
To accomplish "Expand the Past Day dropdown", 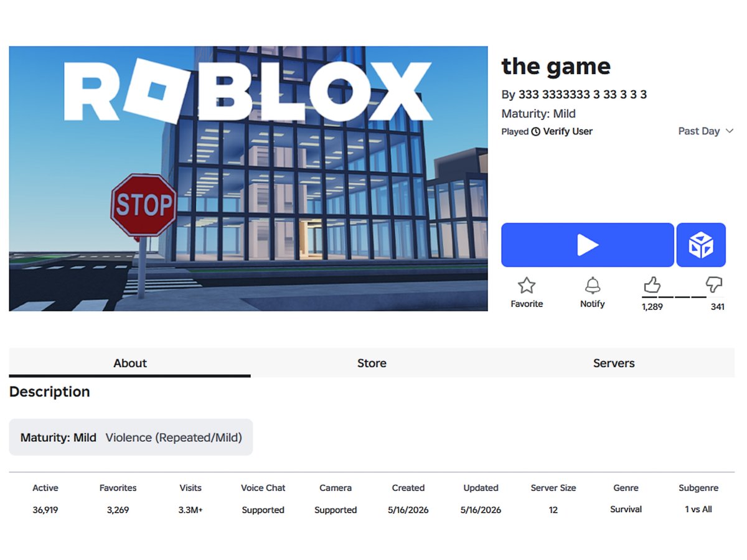I will [706, 131].
